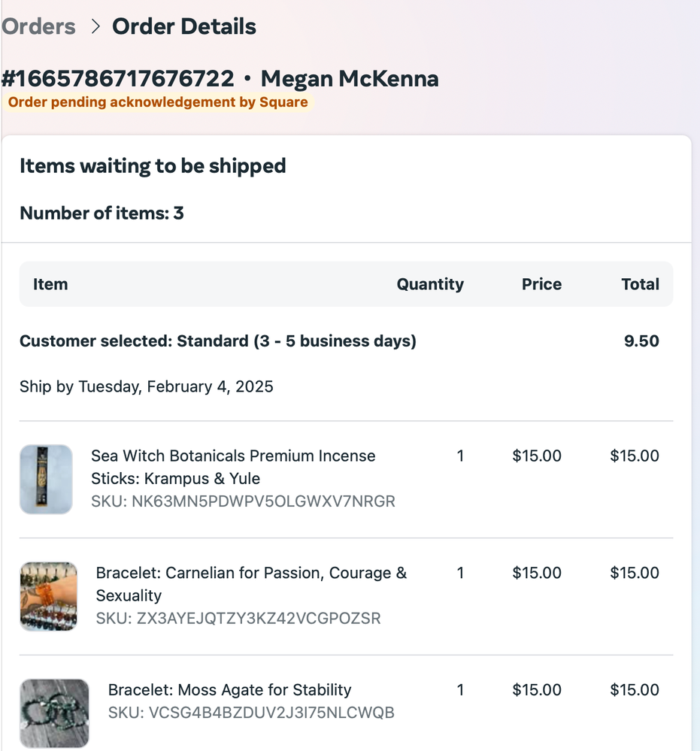Click the Quantity column header
The height and width of the screenshot is (751, 700).
click(430, 284)
